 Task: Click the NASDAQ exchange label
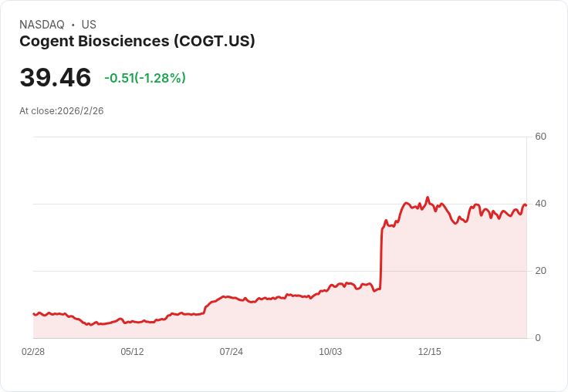(x=42, y=25)
